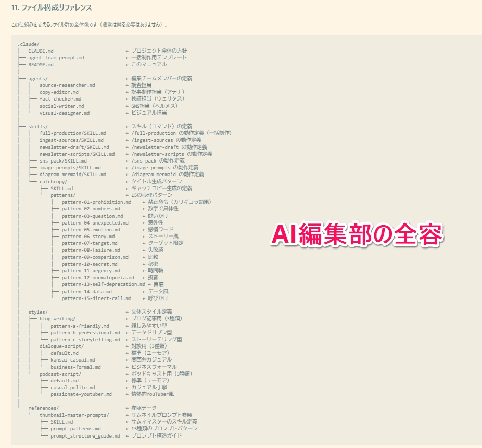
Task: Click "pattern-15-direct-call.md" file
Action: pyautogui.click(x=96, y=298)
